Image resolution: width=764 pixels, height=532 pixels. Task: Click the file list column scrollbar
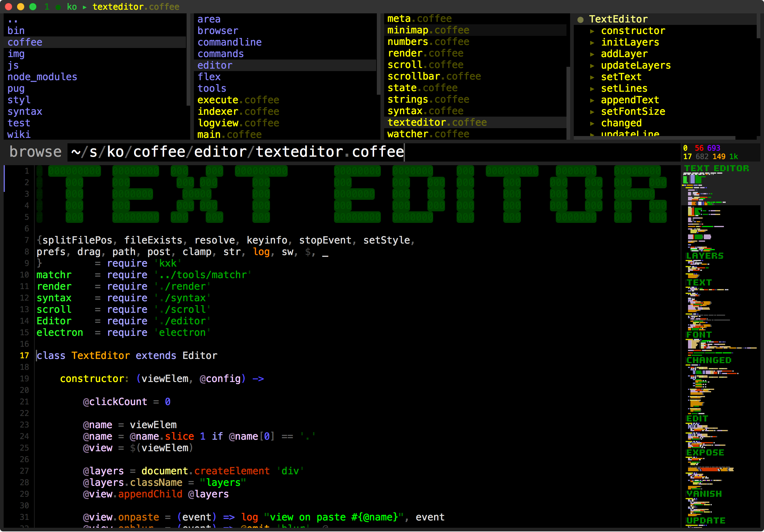(x=568, y=103)
